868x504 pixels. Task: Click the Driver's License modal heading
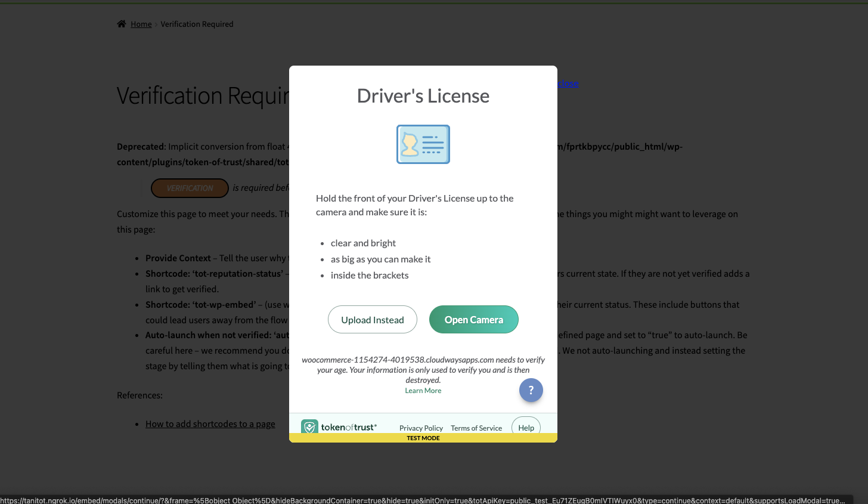(x=423, y=96)
